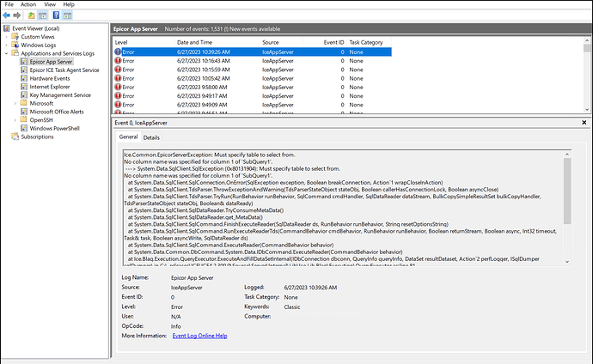The height and width of the screenshot is (364, 593).
Task: Expand the Windows Logs tree node
Action: 7,45
